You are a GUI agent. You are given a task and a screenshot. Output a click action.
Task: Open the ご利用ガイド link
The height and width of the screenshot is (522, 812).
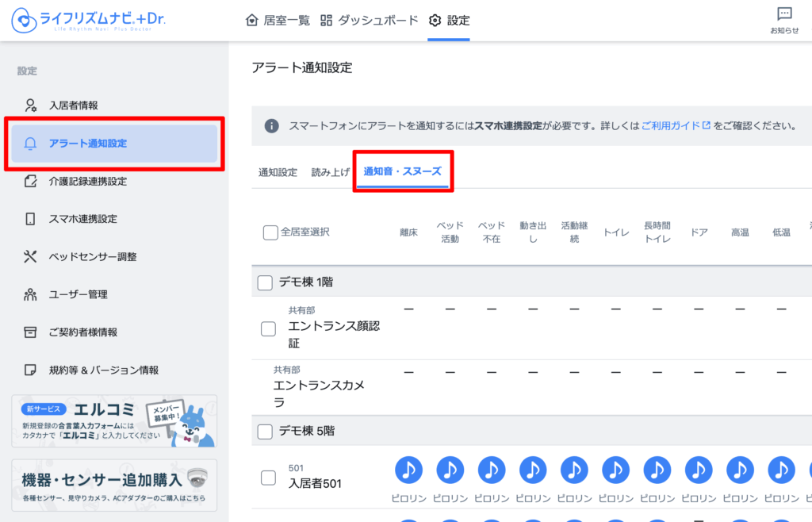[675, 126]
